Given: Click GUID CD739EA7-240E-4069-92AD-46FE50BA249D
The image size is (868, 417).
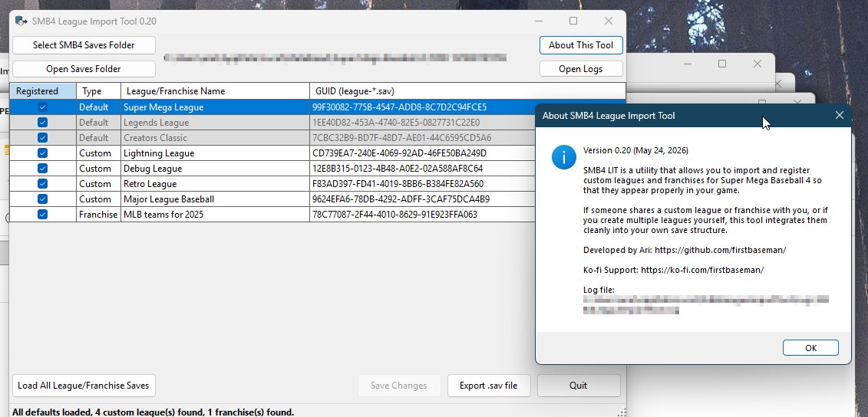Looking at the screenshot, I should tap(399, 153).
